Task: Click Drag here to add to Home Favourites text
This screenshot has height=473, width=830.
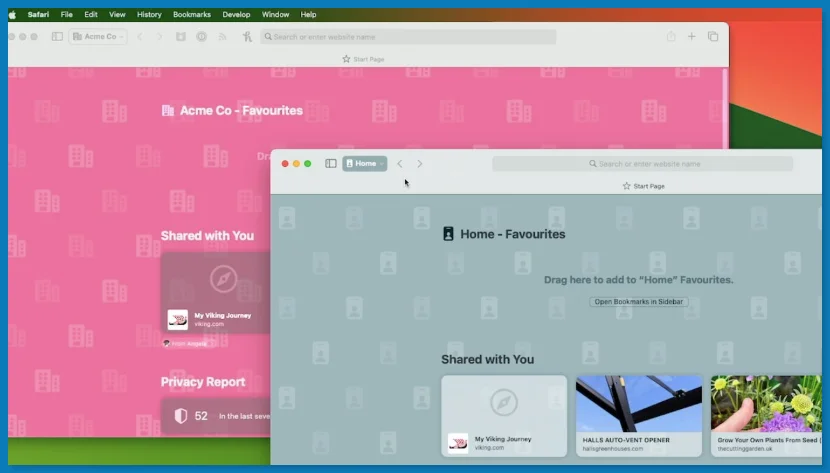Action: coord(638,280)
